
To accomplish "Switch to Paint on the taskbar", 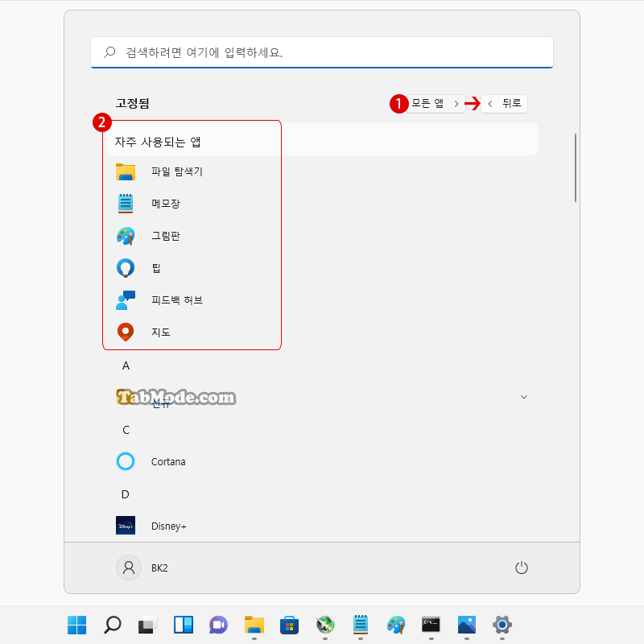I will [396, 625].
